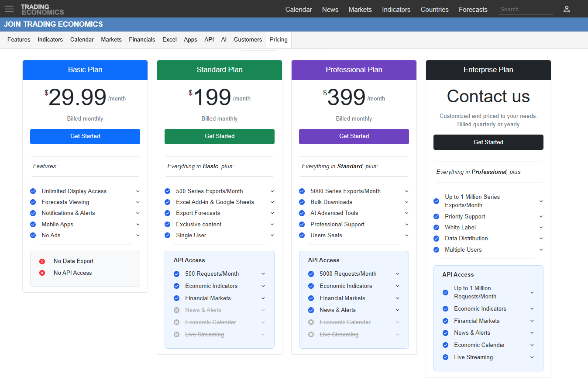Screen dimensions: 588x381
Task: Switch to the Excel tab
Action: pyautogui.click(x=169, y=40)
